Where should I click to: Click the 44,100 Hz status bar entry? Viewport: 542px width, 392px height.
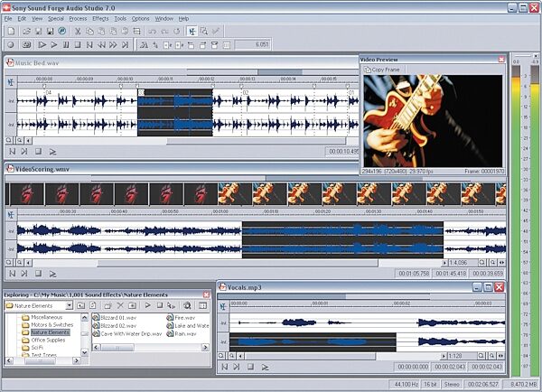[406, 385]
